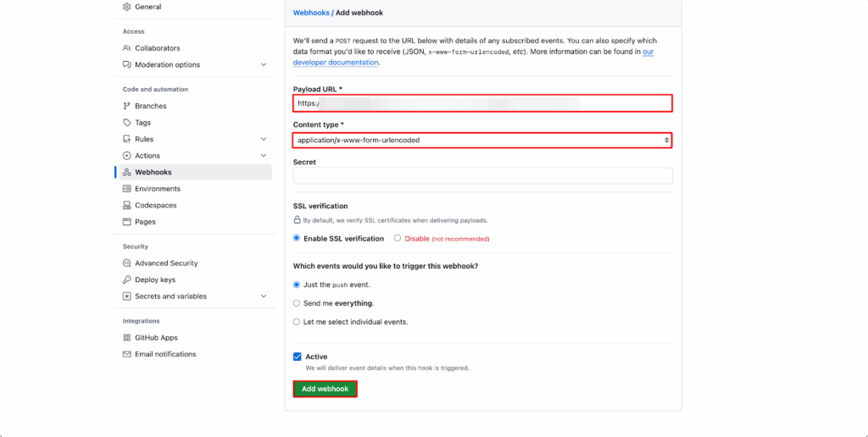The width and height of the screenshot is (868, 437).
Task: Open the Advanced Security menu item
Action: click(166, 263)
